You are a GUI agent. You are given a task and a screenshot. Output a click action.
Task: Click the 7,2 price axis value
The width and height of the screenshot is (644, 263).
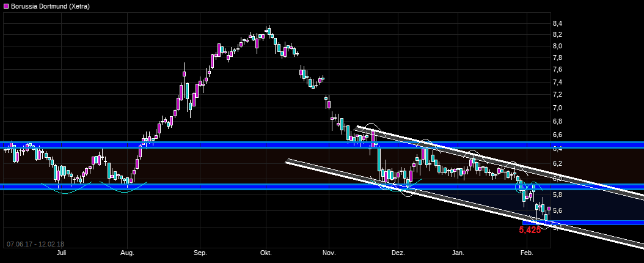coord(557,95)
